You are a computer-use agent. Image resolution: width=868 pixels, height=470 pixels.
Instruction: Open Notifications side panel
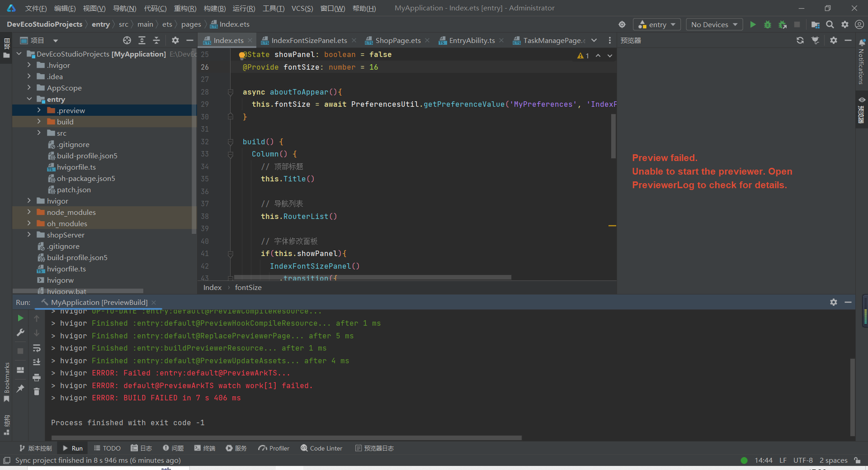coord(862,62)
